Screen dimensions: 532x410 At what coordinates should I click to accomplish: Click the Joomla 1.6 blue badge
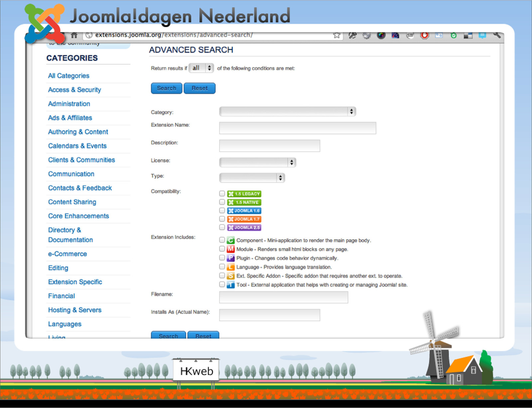click(x=244, y=211)
